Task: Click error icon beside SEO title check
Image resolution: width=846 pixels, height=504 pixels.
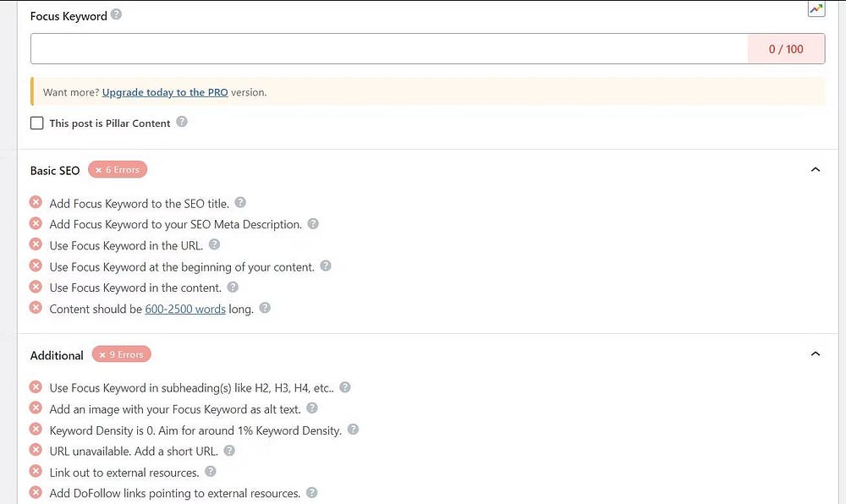Action: click(36, 202)
